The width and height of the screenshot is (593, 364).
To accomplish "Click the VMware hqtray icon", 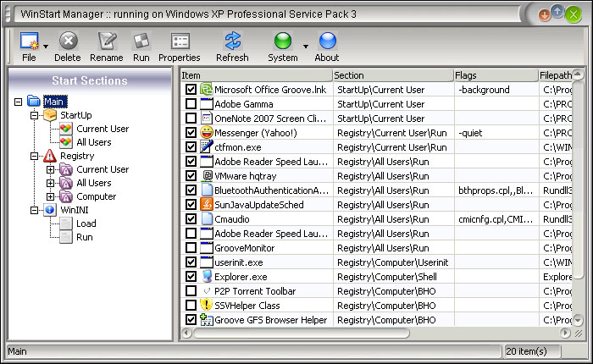I will coord(208,175).
